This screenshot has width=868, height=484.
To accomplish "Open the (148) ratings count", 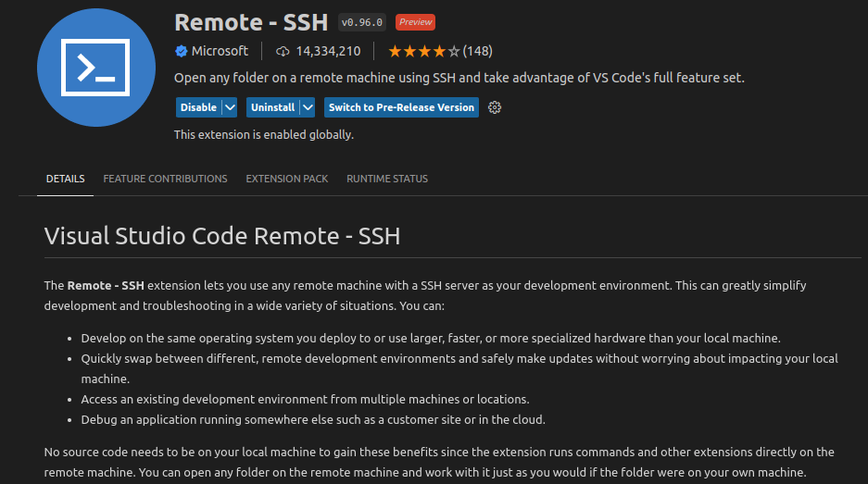I will 478,52.
